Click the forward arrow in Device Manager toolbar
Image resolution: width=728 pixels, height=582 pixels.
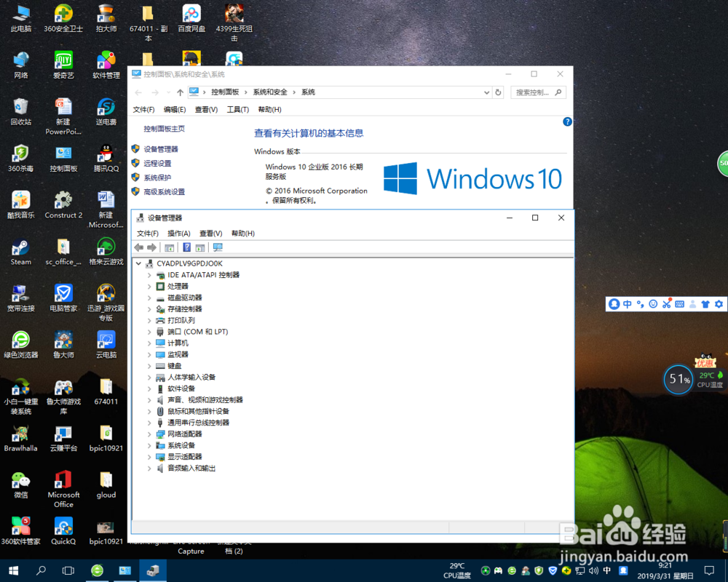click(152, 248)
